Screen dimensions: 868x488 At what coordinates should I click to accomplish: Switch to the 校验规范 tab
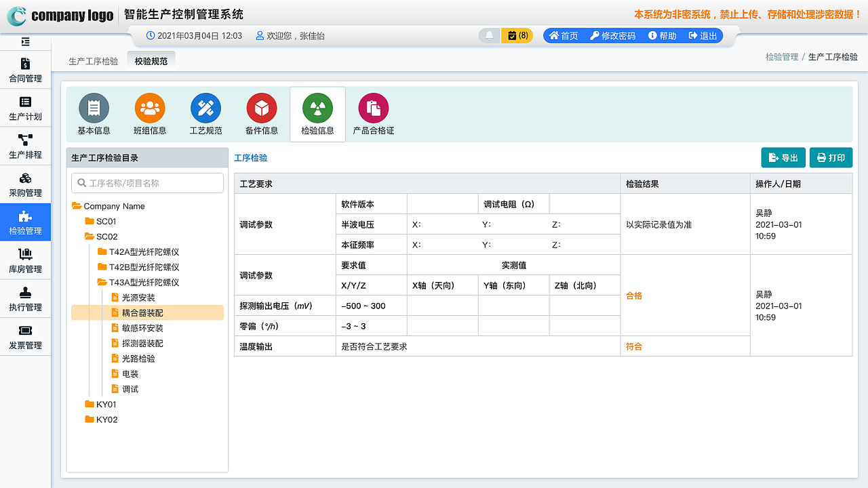coord(151,59)
